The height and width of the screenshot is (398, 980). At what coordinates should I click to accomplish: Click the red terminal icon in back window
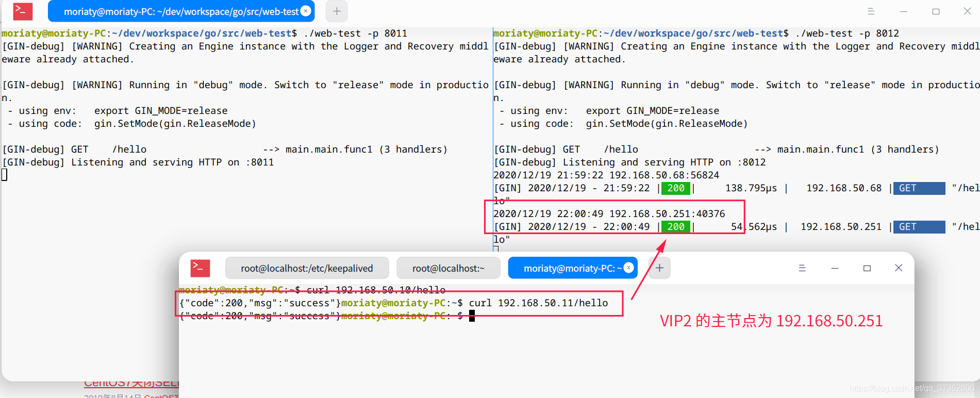pyautogui.click(x=23, y=11)
